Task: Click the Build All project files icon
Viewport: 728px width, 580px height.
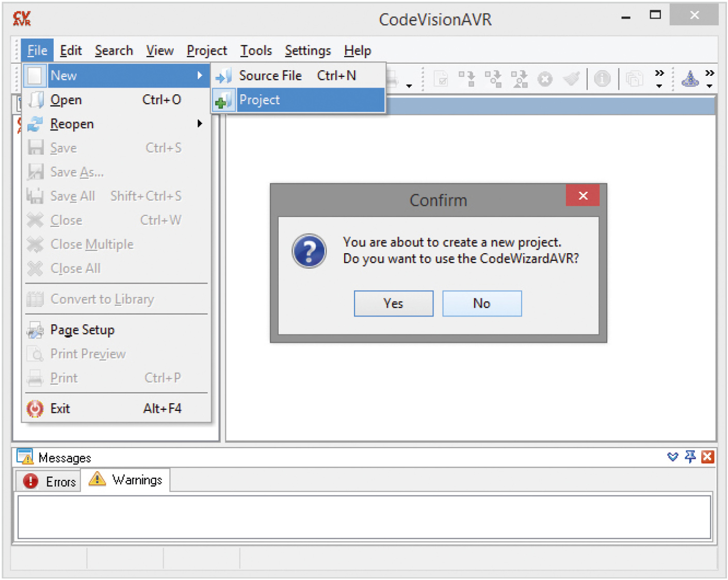Action: tap(519, 79)
